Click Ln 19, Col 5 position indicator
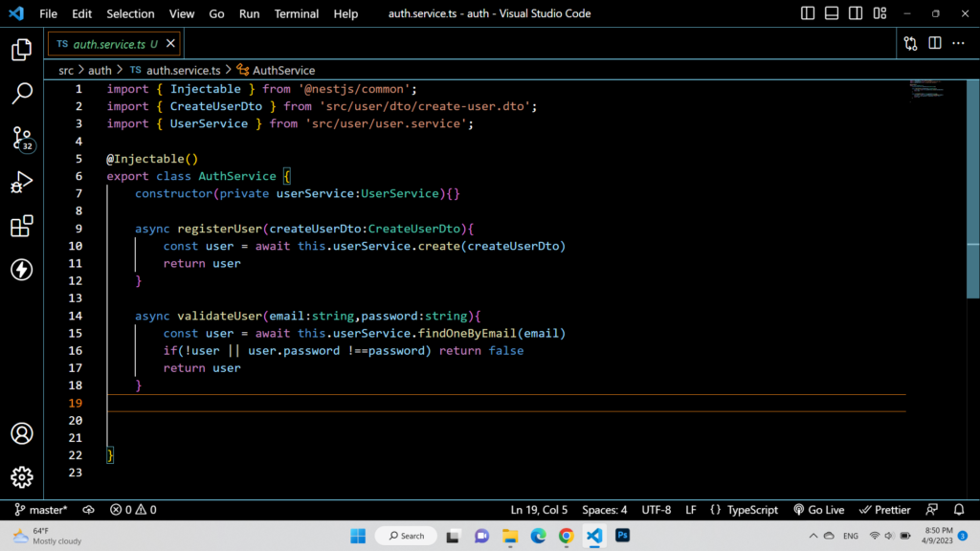This screenshot has width=980, height=551. pyautogui.click(x=539, y=510)
